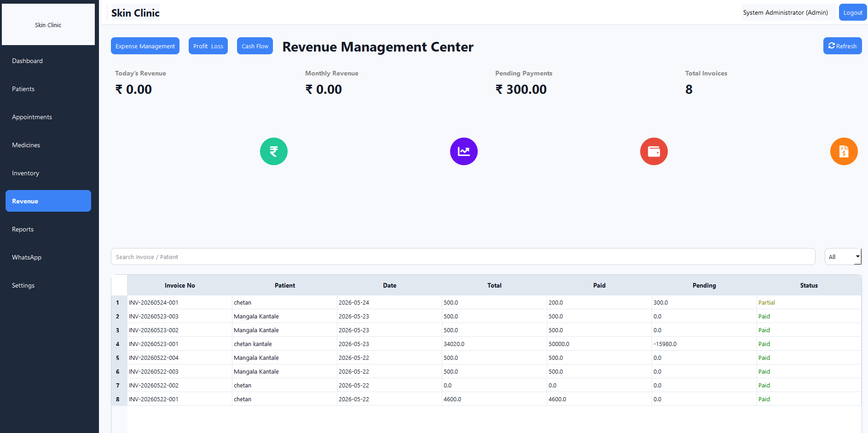This screenshot has width=868, height=433.
Task: Open the WhatsApp section
Action: click(x=48, y=257)
